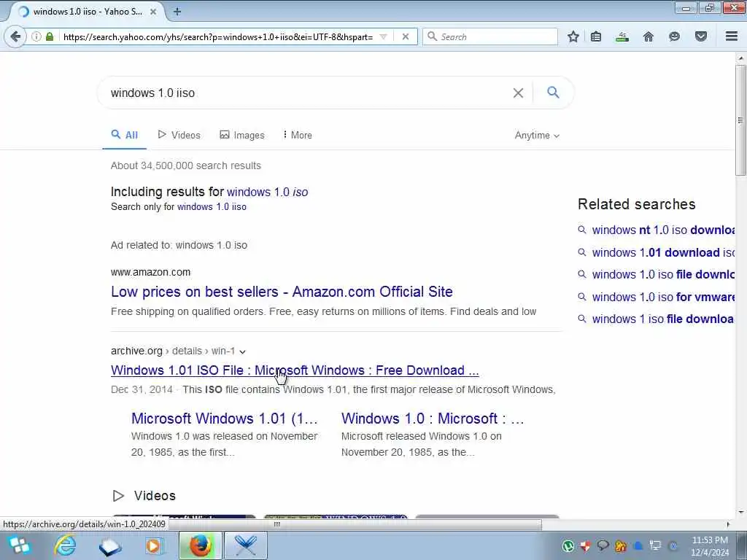Open Windows 1.01 ISO File archive.org result
The height and width of the screenshot is (560, 747).
click(295, 370)
